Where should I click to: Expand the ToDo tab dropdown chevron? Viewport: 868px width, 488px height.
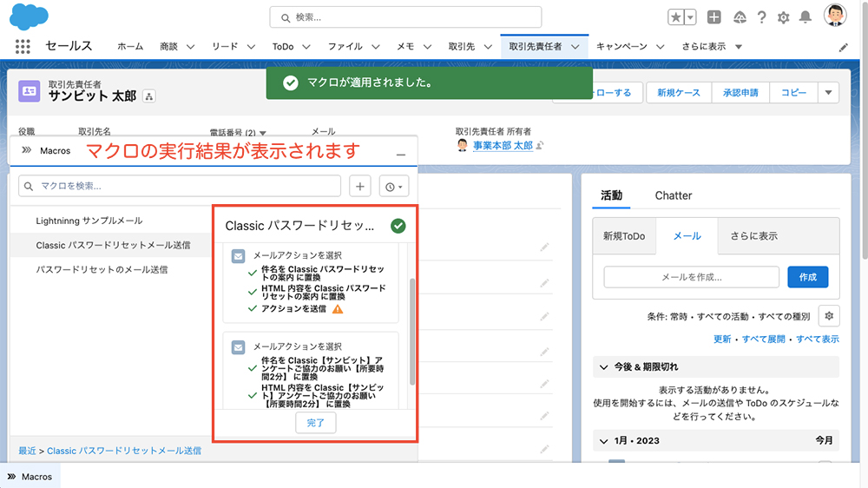[x=306, y=47]
